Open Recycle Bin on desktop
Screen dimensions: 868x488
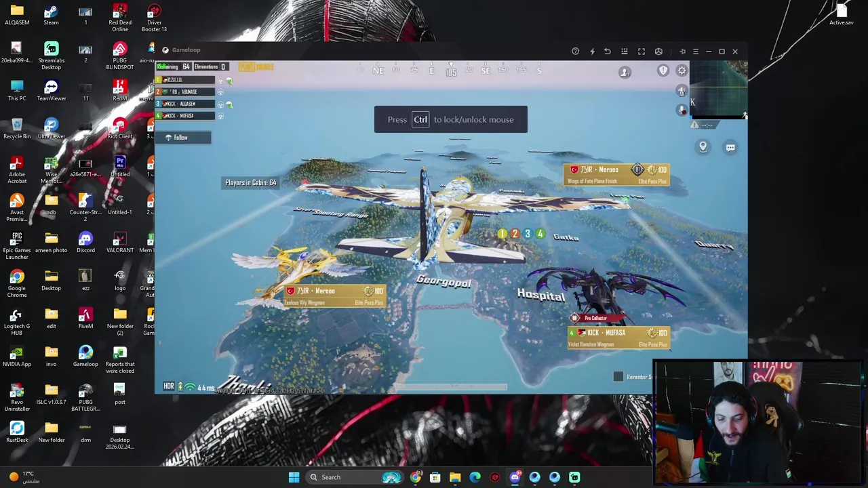click(x=17, y=129)
